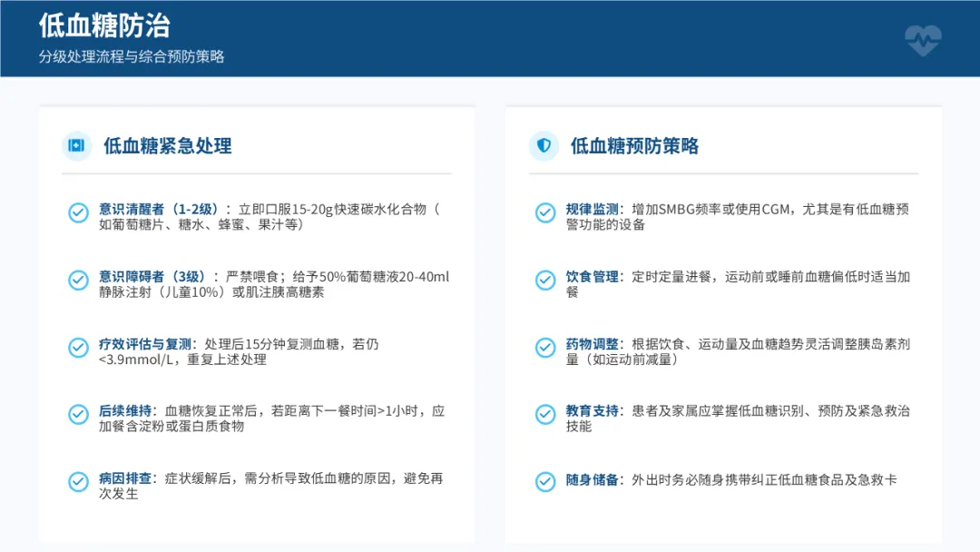Click text 严禁喂食；给予50%葡萄糖液20-40ml
The width and height of the screenshot is (980, 552).
338,277
